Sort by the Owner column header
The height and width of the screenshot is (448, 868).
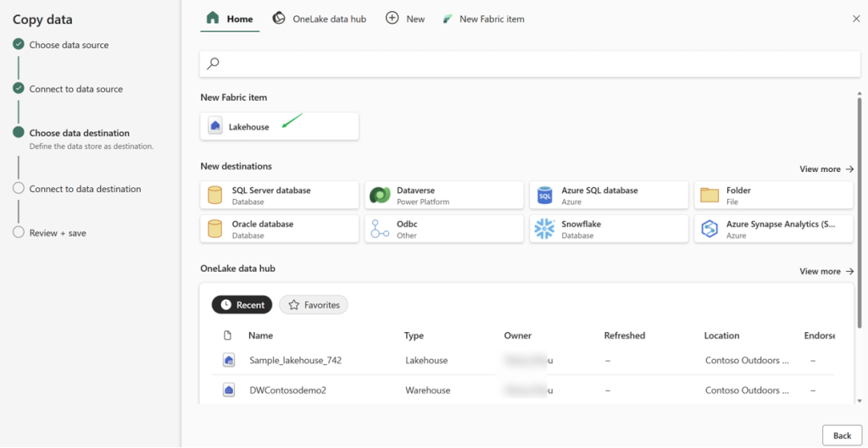click(518, 335)
